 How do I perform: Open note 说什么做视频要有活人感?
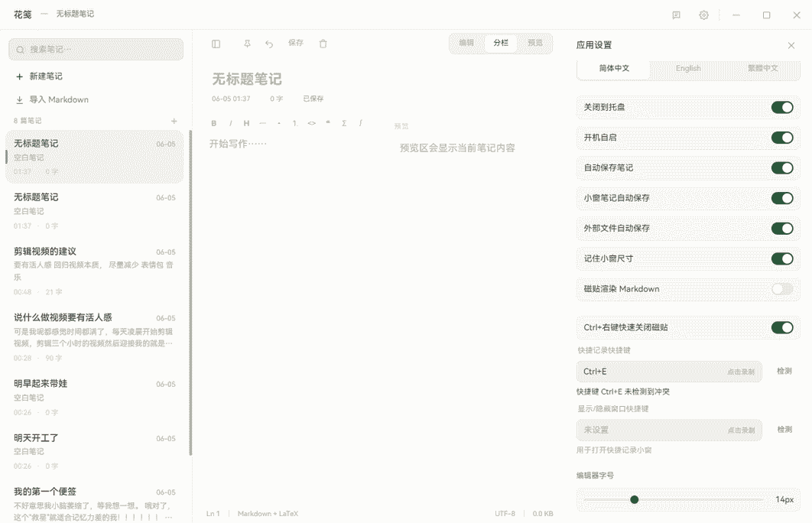(x=95, y=337)
